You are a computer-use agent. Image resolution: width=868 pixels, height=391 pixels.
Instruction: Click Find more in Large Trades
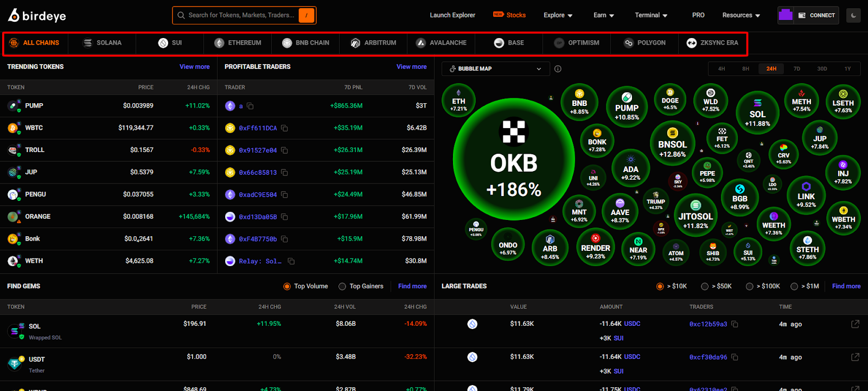tap(846, 286)
